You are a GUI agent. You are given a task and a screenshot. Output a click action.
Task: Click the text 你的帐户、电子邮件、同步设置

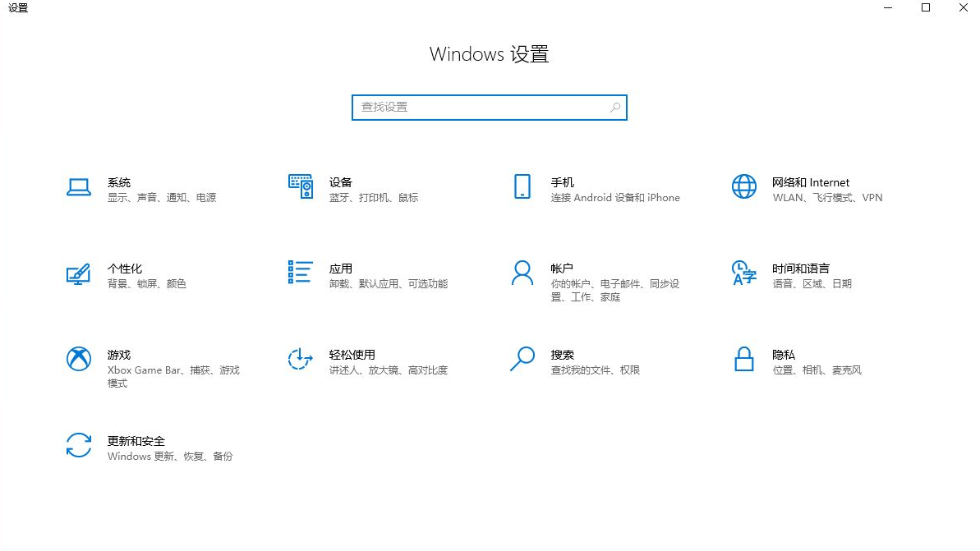(x=615, y=291)
